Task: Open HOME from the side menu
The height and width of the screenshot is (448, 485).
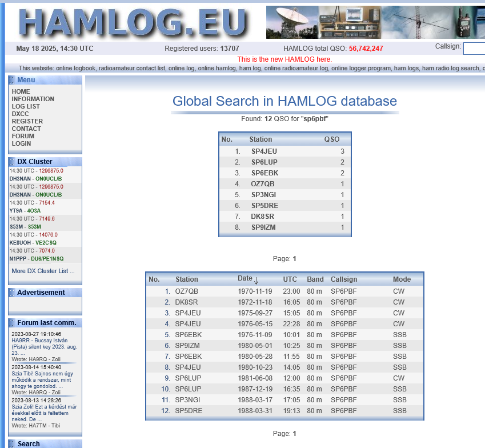Action: point(21,91)
